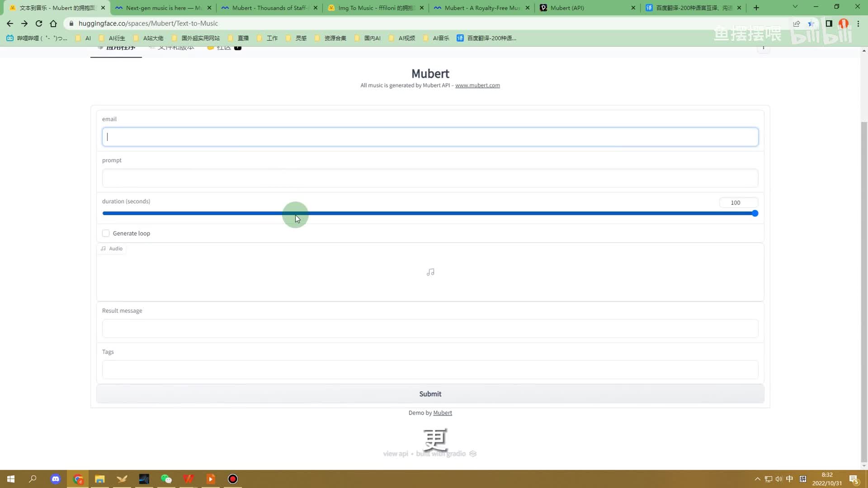Open Discord from the taskbar
The height and width of the screenshot is (488, 868).
pyautogui.click(x=56, y=479)
